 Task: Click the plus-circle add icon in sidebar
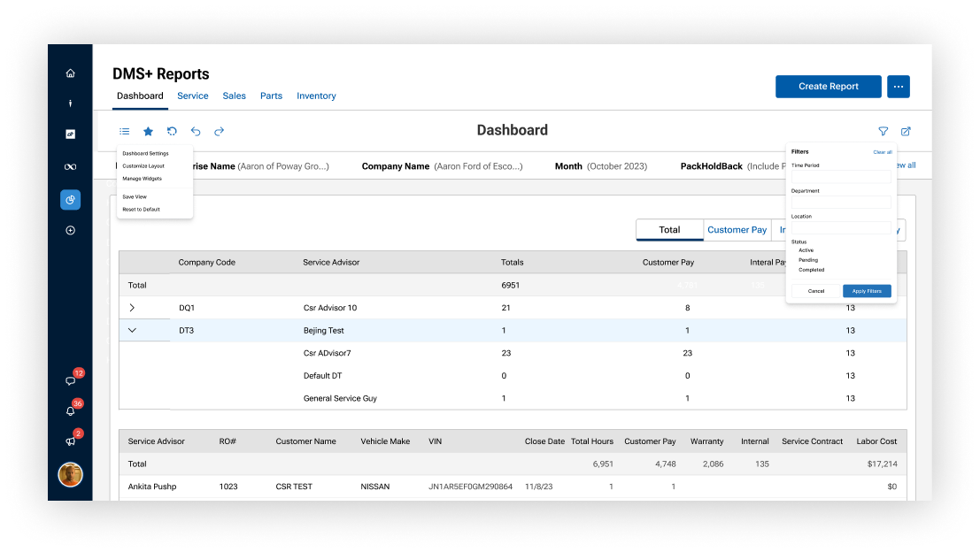70,230
